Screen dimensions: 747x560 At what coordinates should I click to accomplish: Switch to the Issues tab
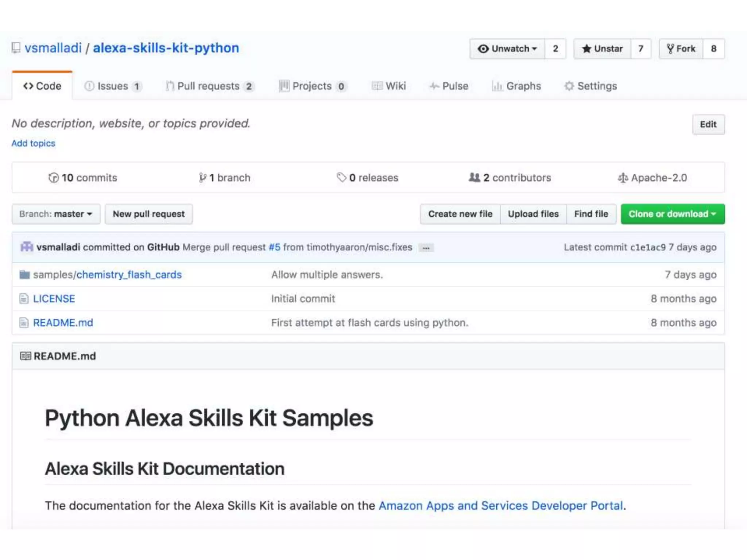[113, 86]
